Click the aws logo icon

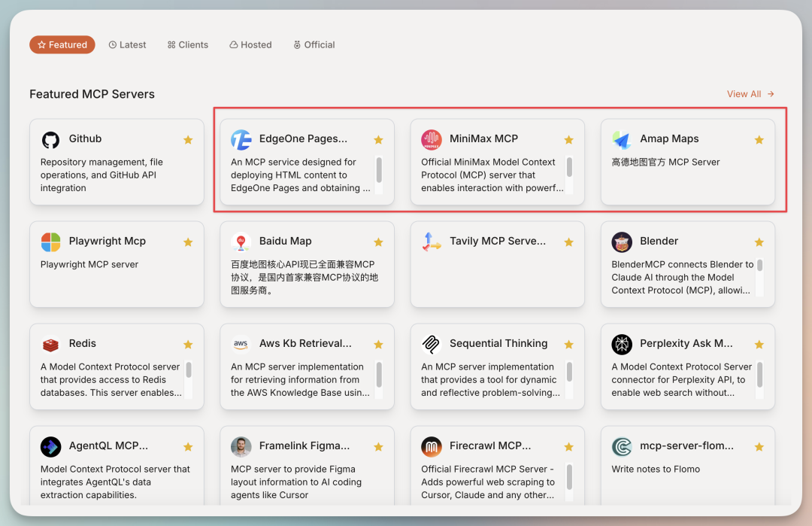[241, 344]
